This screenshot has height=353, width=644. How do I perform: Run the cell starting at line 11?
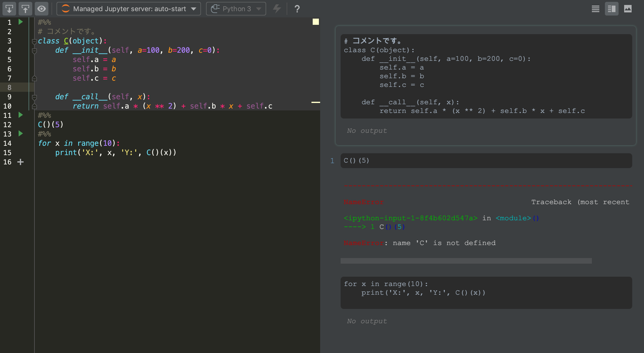[20, 115]
